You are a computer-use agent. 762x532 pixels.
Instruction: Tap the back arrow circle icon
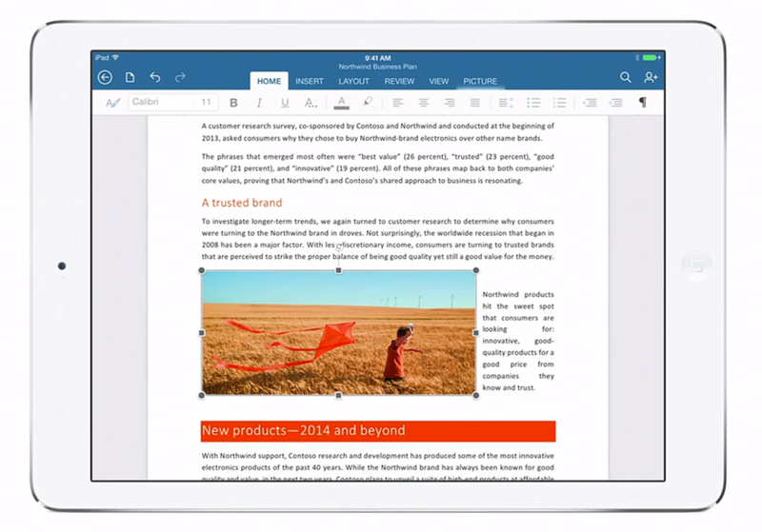(105, 77)
